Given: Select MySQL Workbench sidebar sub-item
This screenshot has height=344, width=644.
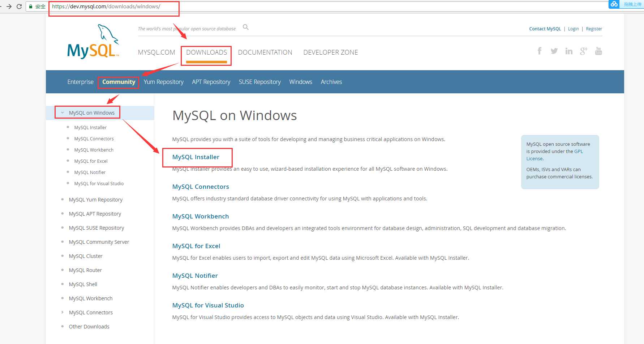Looking at the screenshot, I should (94, 150).
